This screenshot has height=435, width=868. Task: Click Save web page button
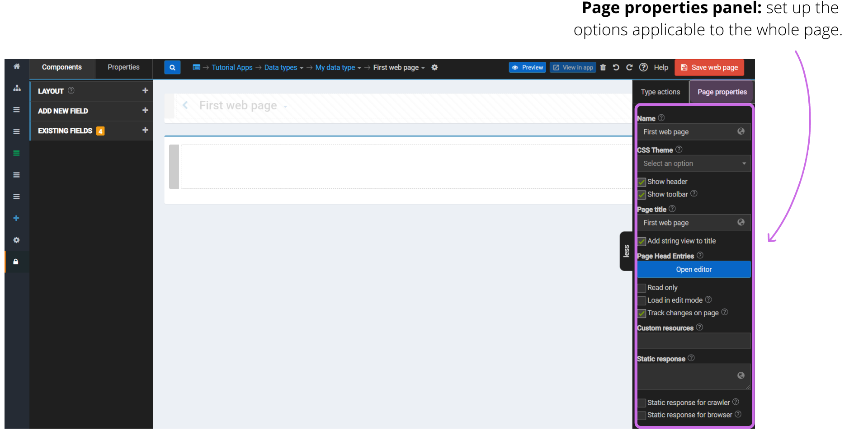click(x=709, y=67)
